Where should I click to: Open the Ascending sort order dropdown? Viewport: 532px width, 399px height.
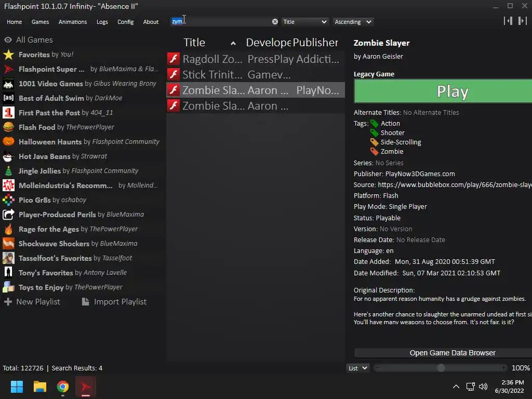point(353,22)
